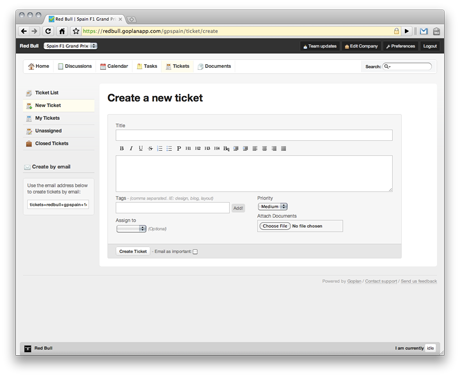Select the tickets email address field
The image size is (460, 377).
click(58, 205)
